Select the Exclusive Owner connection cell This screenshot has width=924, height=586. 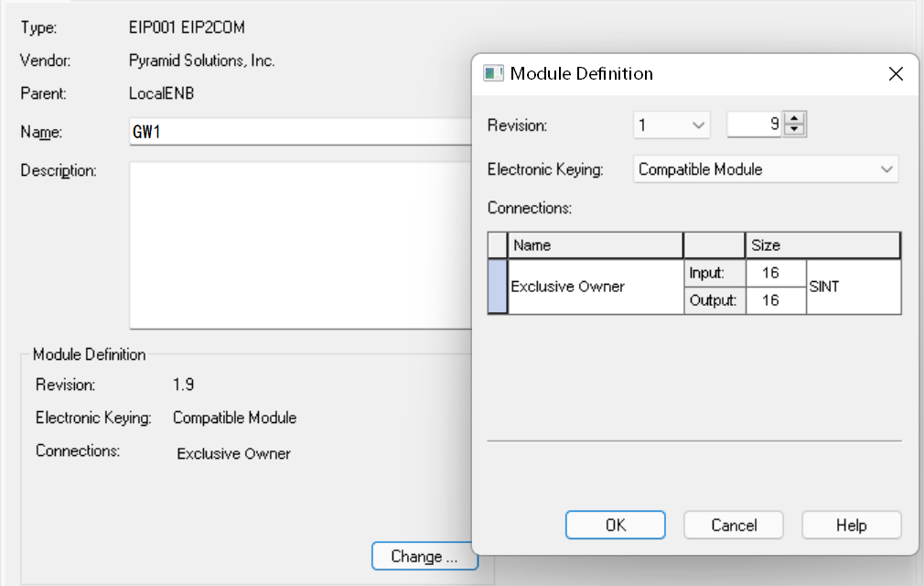[x=596, y=287]
